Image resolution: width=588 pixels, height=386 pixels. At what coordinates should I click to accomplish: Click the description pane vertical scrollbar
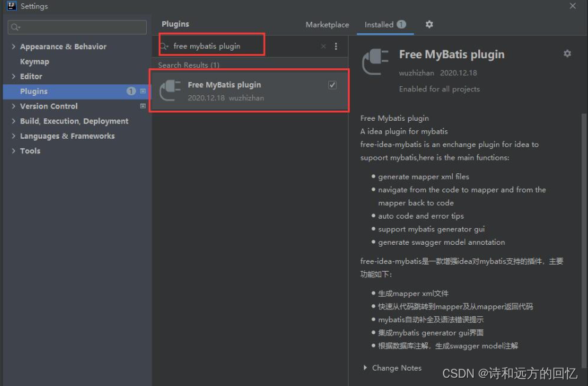tap(584, 240)
